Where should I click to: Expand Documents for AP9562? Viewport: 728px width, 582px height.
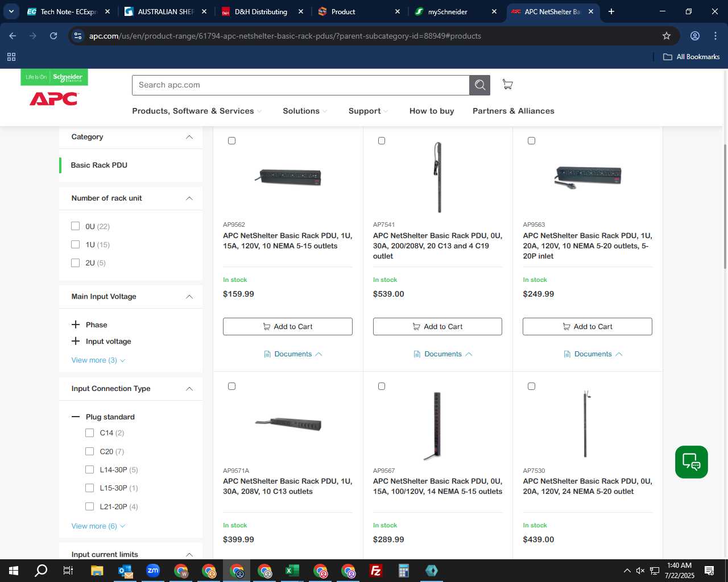pos(293,354)
